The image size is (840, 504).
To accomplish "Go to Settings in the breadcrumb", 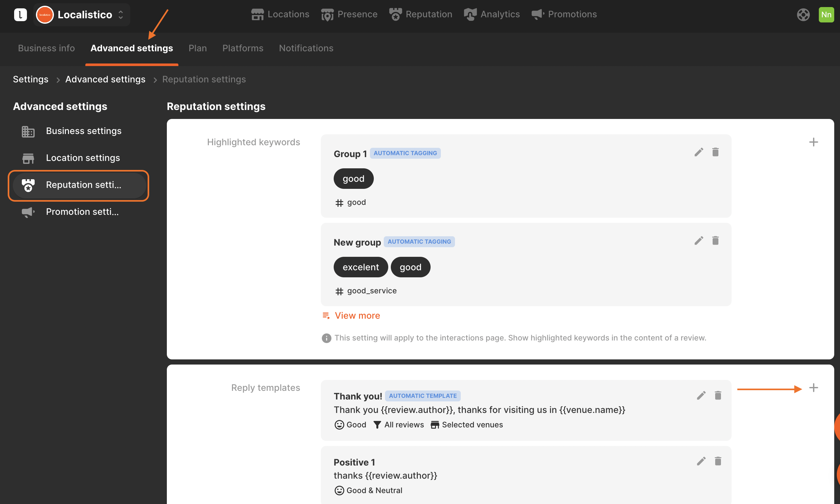I will pos(30,79).
